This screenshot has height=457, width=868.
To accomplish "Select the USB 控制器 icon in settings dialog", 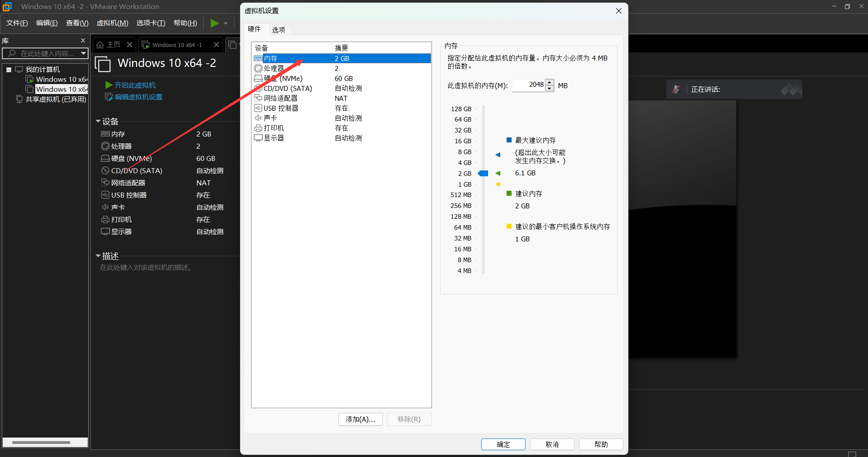I will click(x=258, y=108).
